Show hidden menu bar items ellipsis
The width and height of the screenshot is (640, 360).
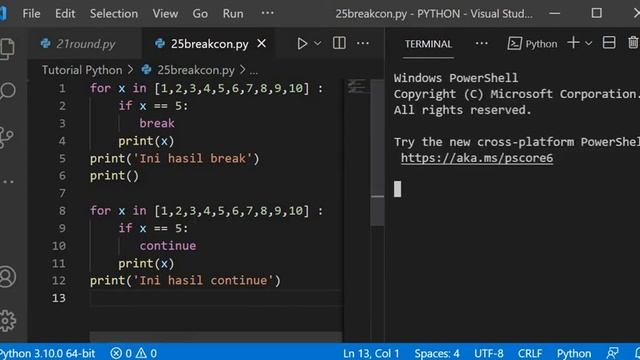pos(267,13)
